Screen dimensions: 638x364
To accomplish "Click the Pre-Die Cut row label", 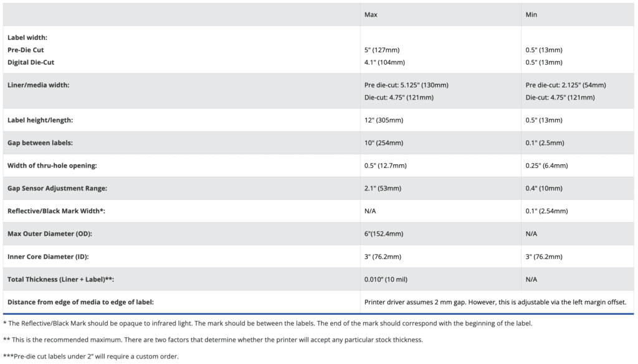I will pos(26,50).
